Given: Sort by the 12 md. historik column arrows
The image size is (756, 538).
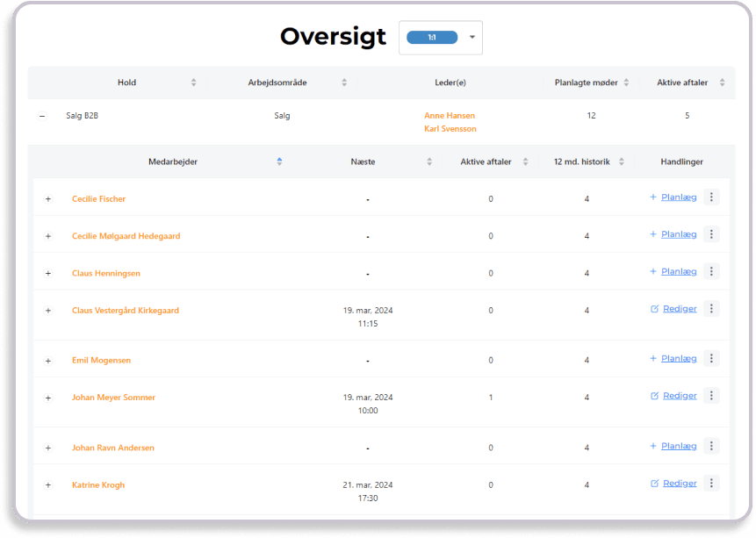Looking at the screenshot, I should pos(621,161).
